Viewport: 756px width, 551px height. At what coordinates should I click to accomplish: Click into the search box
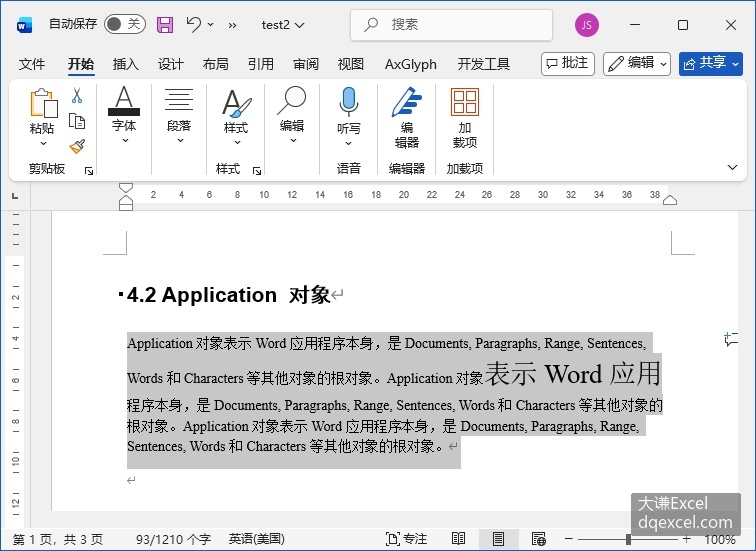point(451,25)
